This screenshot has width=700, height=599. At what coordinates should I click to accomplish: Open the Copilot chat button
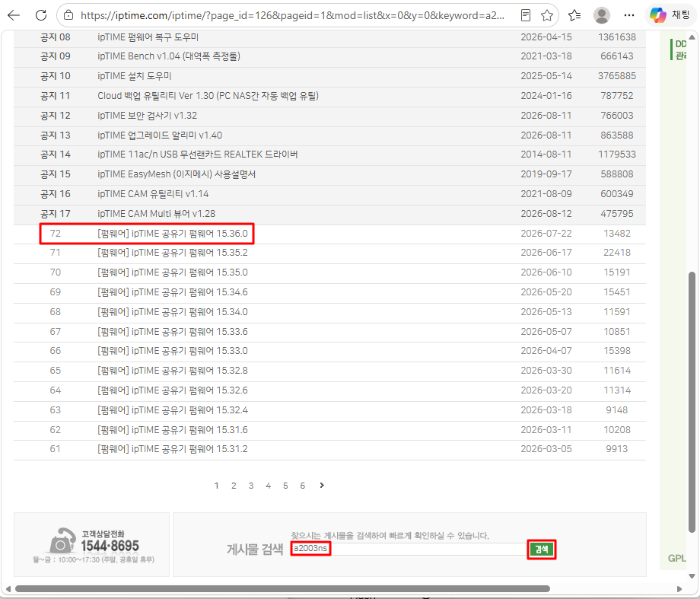pyautogui.click(x=670, y=16)
